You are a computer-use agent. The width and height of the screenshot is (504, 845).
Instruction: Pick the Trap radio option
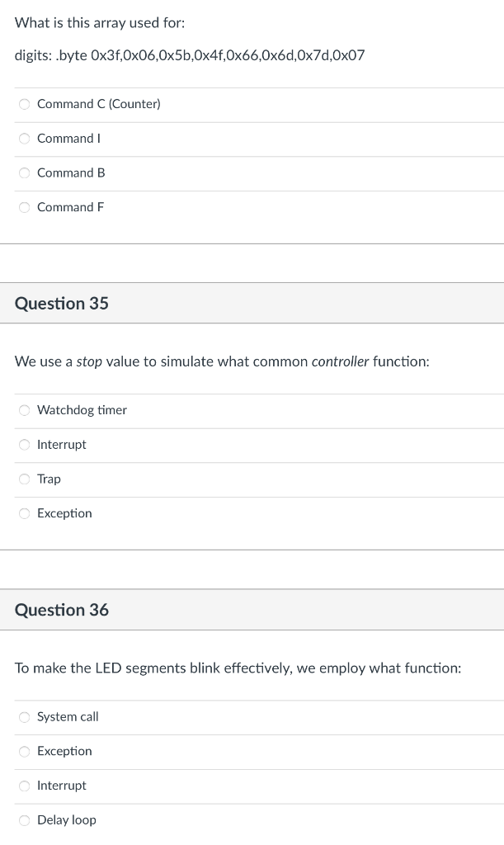click(x=25, y=479)
